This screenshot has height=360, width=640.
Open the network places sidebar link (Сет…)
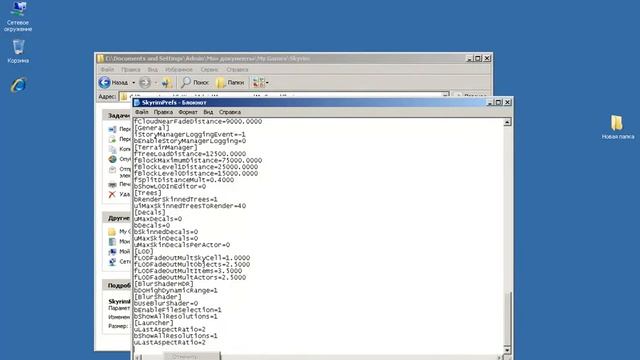click(x=119, y=262)
